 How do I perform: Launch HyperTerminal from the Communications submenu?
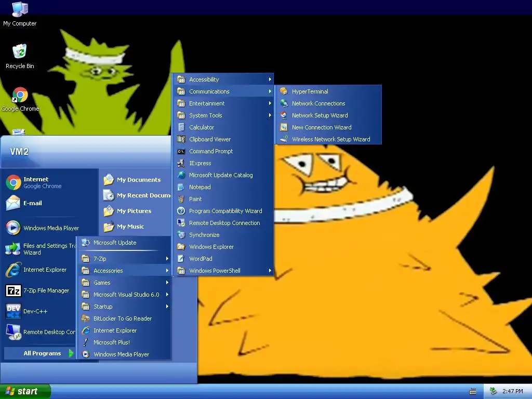click(x=328, y=91)
